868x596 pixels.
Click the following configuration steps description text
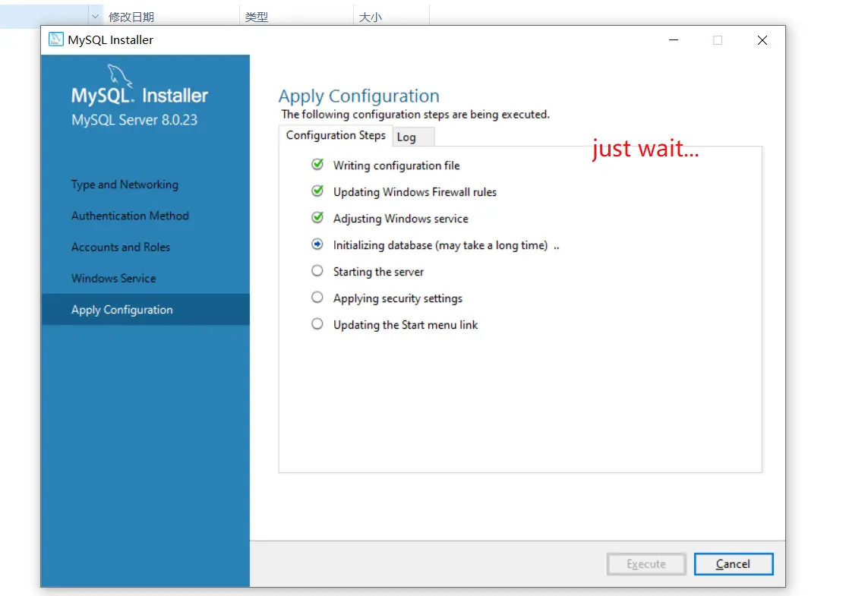tap(415, 115)
